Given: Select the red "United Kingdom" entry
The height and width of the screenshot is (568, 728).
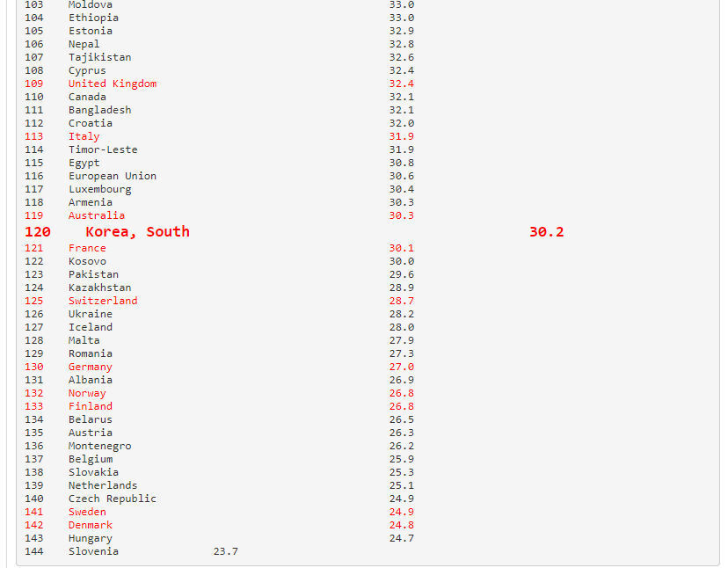Looking at the screenshot, I should pos(113,84).
